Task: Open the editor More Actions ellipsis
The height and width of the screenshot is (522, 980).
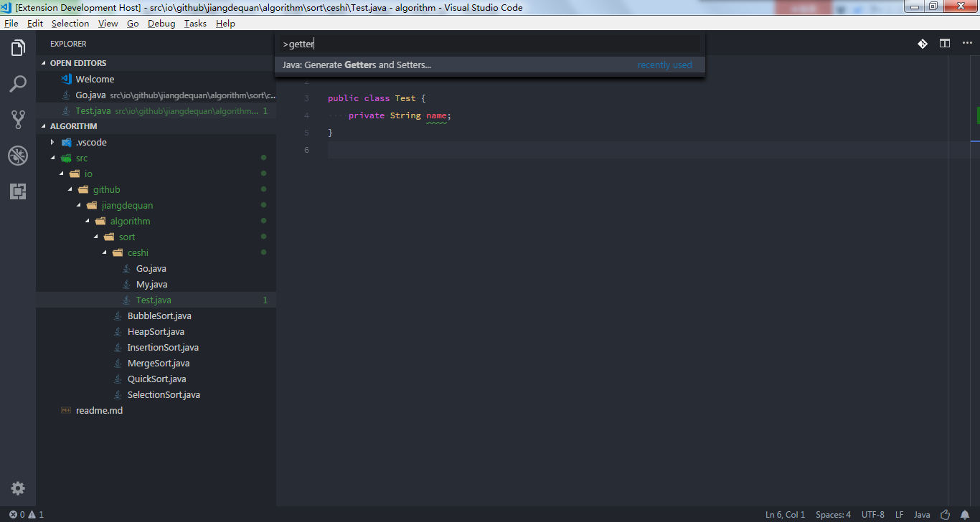Action: click(967, 44)
